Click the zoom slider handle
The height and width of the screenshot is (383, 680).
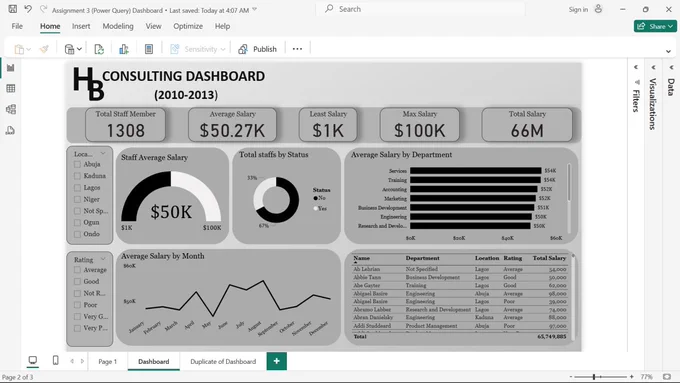point(594,376)
